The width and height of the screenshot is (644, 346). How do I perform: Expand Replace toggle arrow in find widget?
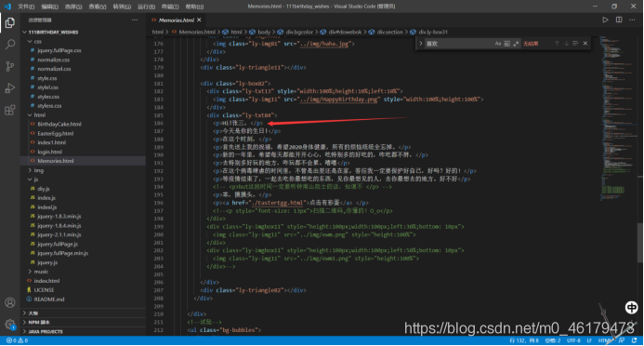(x=421, y=43)
